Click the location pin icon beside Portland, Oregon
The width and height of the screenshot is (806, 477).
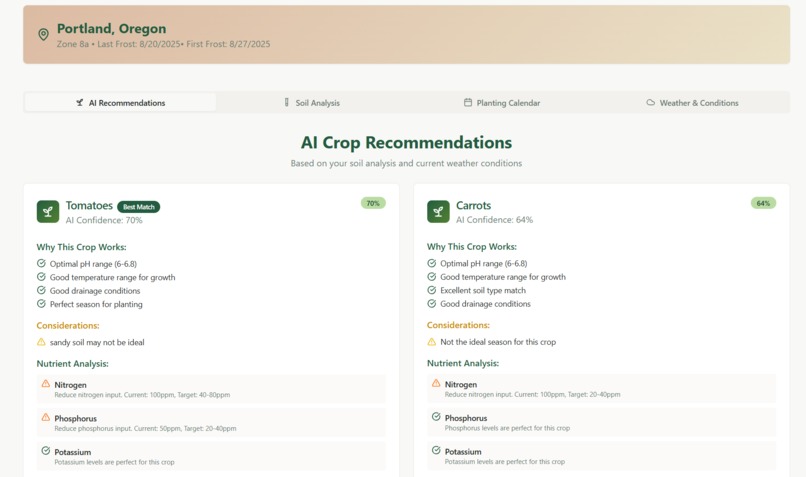(x=44, y=34)
